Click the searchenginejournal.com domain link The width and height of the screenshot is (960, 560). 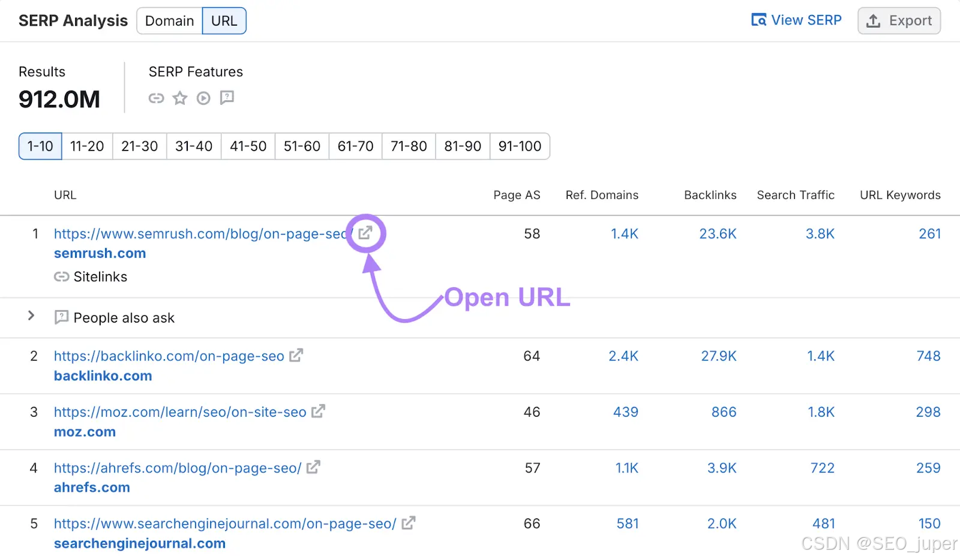click(x=140, y=543)
